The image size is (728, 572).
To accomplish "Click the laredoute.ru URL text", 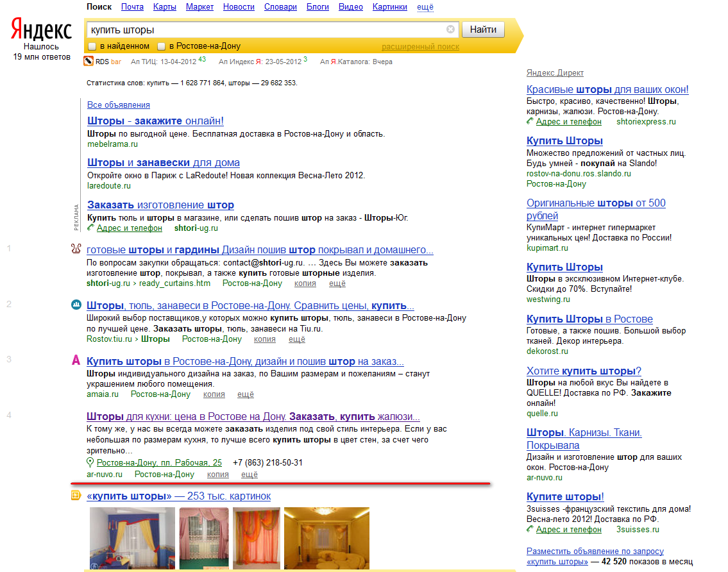I will point(109,186).
